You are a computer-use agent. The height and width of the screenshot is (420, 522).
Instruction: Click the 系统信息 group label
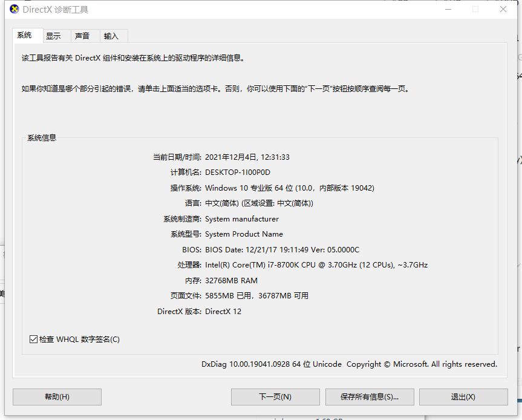coord(42,138)
